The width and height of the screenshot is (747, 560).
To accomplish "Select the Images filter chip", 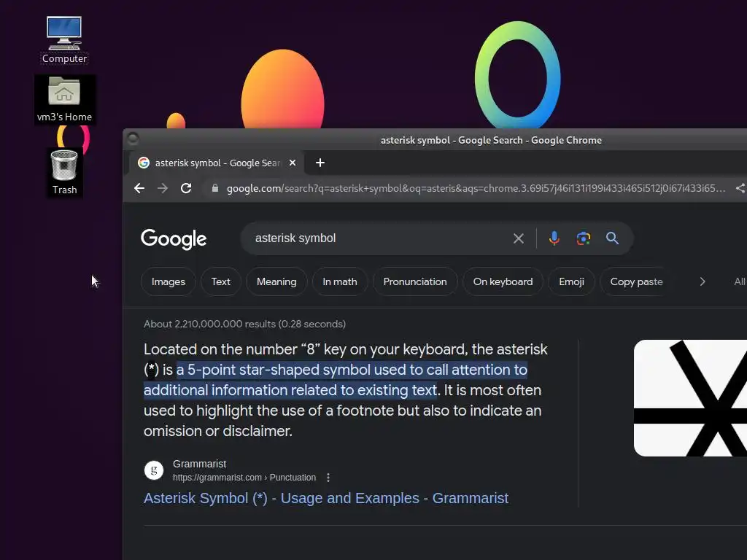I will (x=169, y=281).
